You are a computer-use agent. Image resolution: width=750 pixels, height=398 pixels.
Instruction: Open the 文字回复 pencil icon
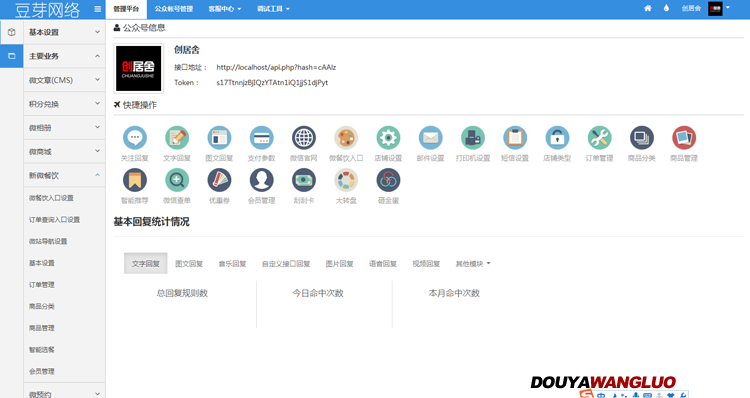coord(177,138)
